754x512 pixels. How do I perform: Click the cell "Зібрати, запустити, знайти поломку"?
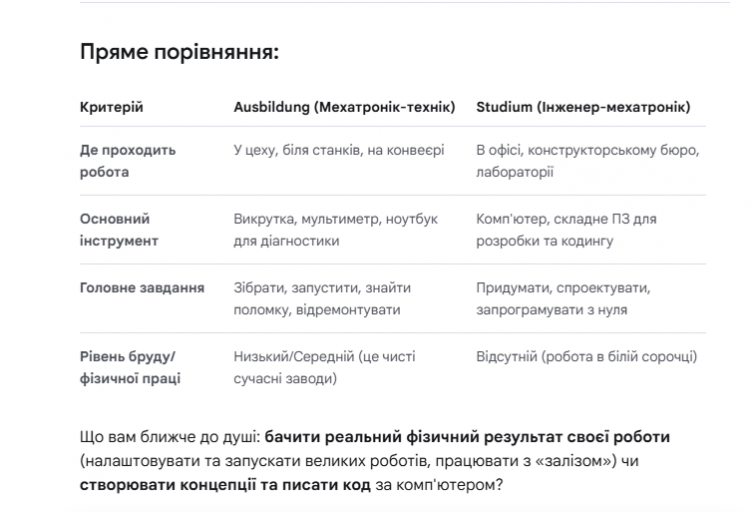[x=322, y=299]
